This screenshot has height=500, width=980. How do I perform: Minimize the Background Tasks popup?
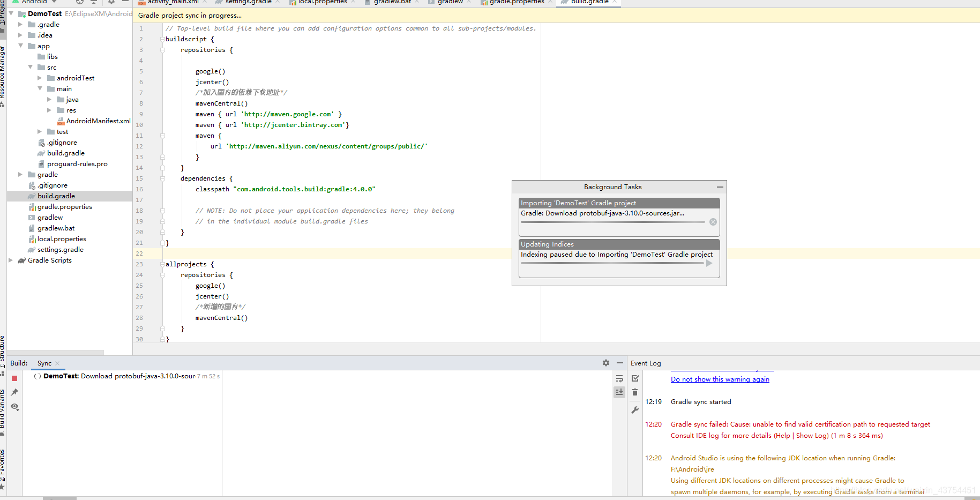(720, 187)
